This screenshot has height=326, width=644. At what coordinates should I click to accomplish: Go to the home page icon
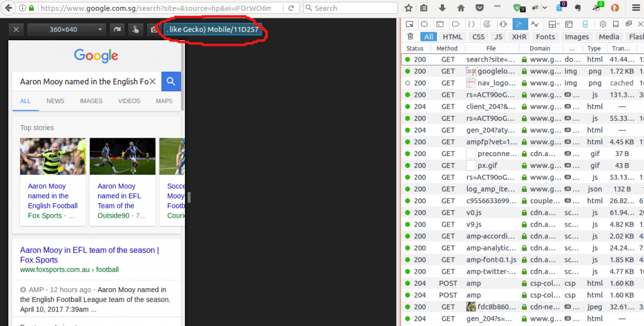point(461,8)
